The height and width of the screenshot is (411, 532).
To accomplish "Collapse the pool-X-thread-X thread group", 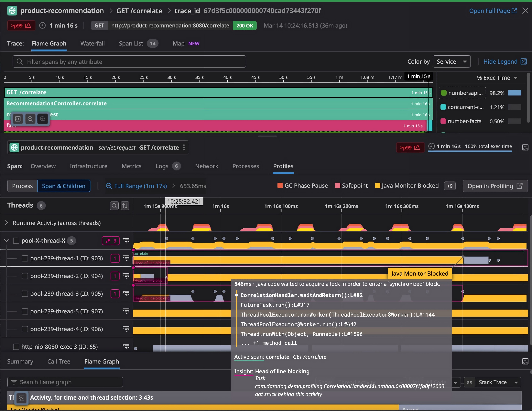I will [6, 241].
